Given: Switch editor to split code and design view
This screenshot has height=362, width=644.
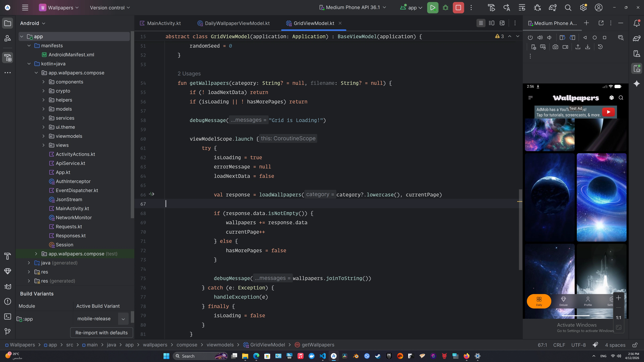Looking at the screenshot, I should pyautogui.click(x=491, y=23).
